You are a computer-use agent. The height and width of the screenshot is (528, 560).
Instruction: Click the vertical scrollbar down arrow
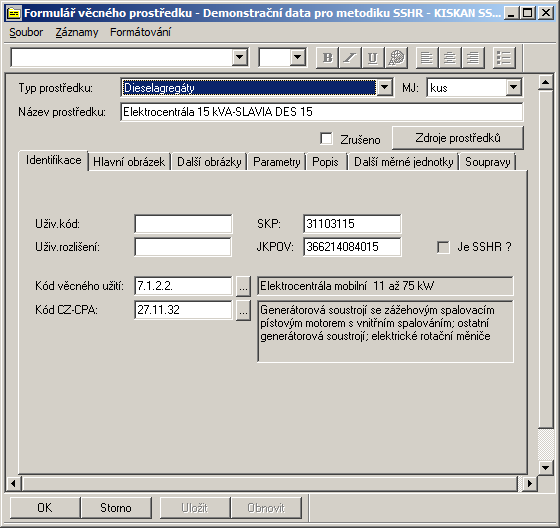(546, 467)
